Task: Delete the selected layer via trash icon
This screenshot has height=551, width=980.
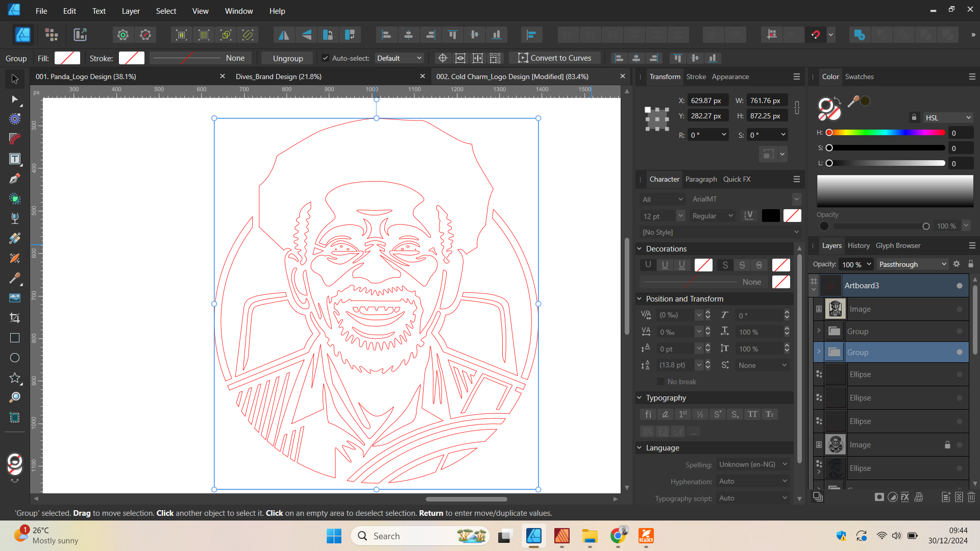Action: click(971, 497)
